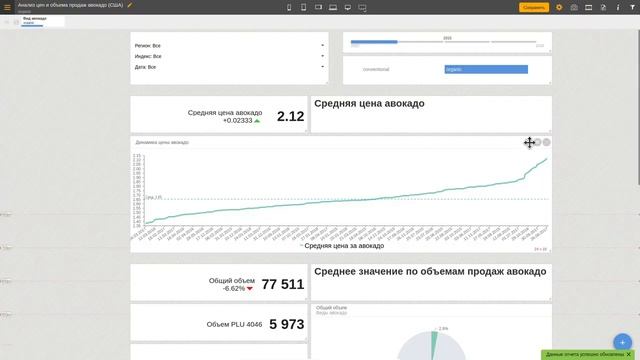Image resolution: width=640 pixels, height=360 pixels.
Task: Switch to phone portrait preview
Action: (289, 7)
